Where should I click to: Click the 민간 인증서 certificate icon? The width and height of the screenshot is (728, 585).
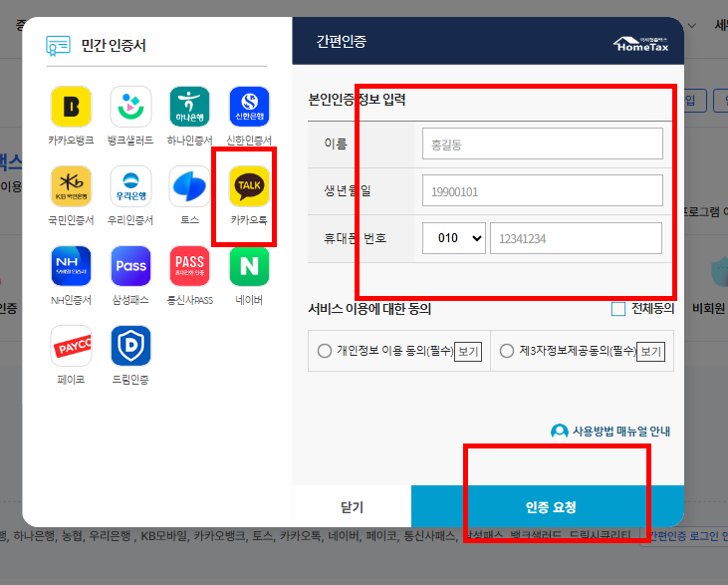pos(58,46)
